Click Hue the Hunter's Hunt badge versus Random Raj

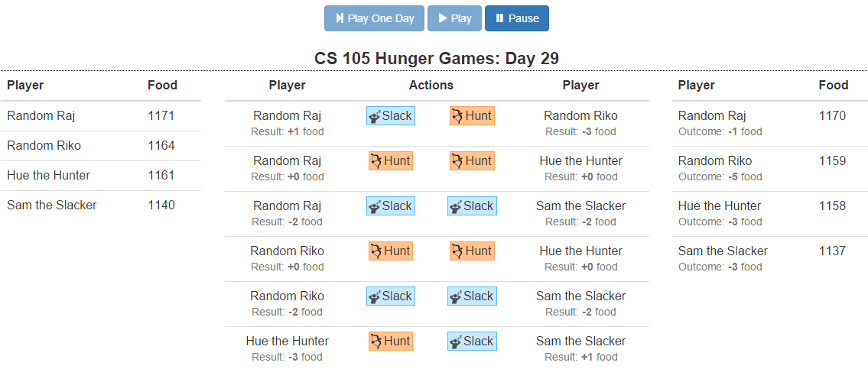coord(472,161)
